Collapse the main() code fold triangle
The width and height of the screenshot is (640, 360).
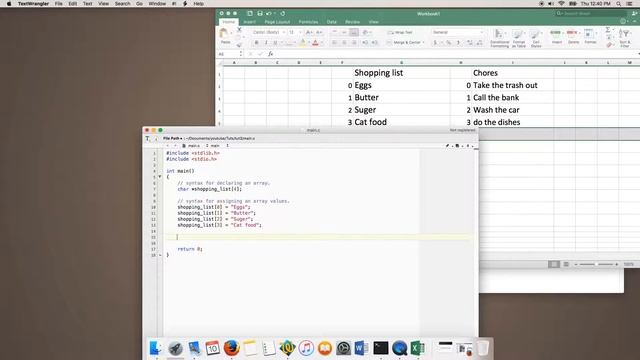pos(160,177)
